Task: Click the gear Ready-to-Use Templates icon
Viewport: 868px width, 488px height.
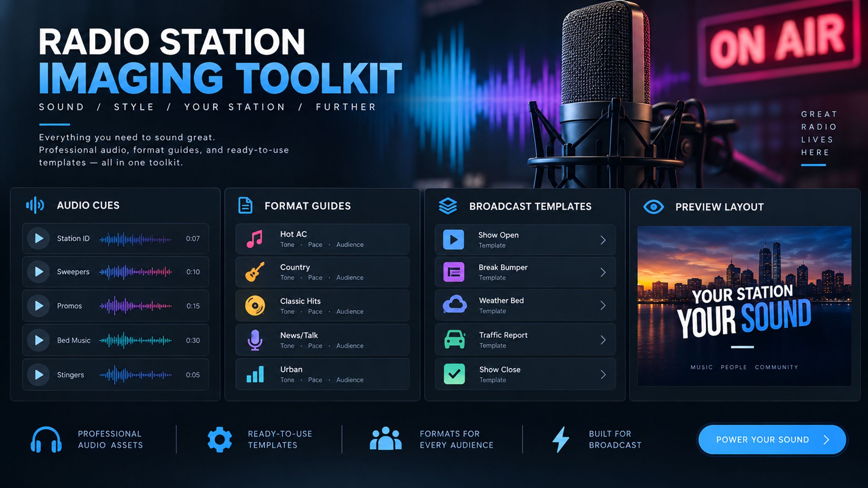Action: (220, 440)
